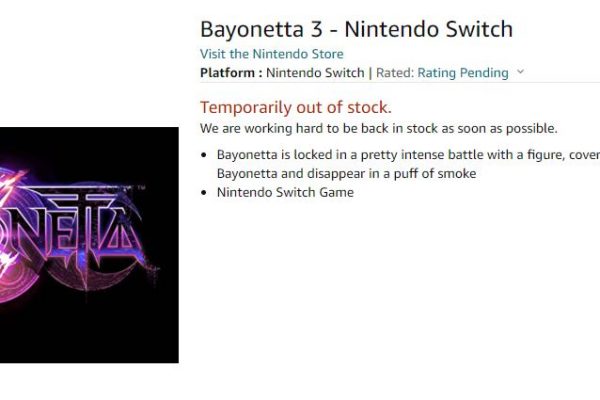Image resolution: width=600 pixels, height=400 pixels.
Task: Select the back in stock notice sentence
Action: coord(378,128)
